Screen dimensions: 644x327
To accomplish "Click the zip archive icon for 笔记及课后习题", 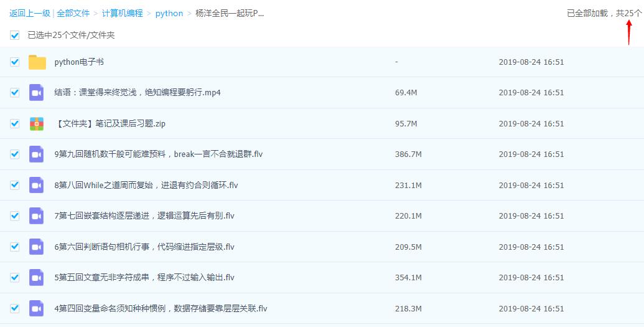I will click(37, 123).
